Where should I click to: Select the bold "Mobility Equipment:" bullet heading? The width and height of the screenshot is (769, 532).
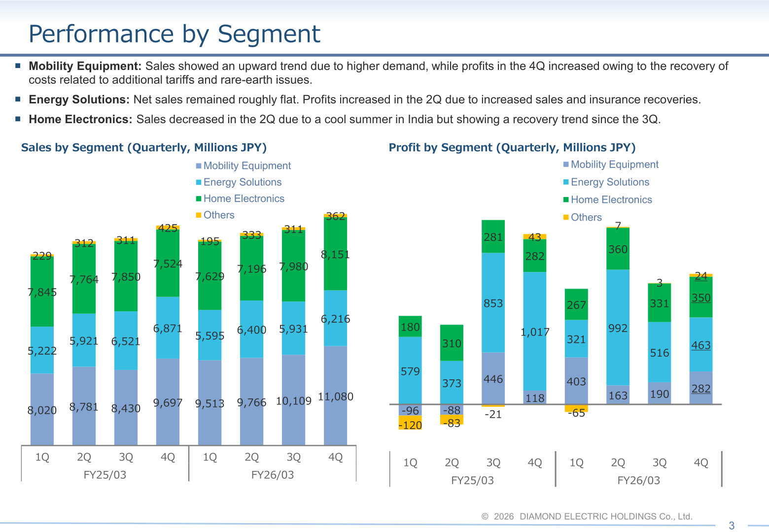(x=85, y=66)
